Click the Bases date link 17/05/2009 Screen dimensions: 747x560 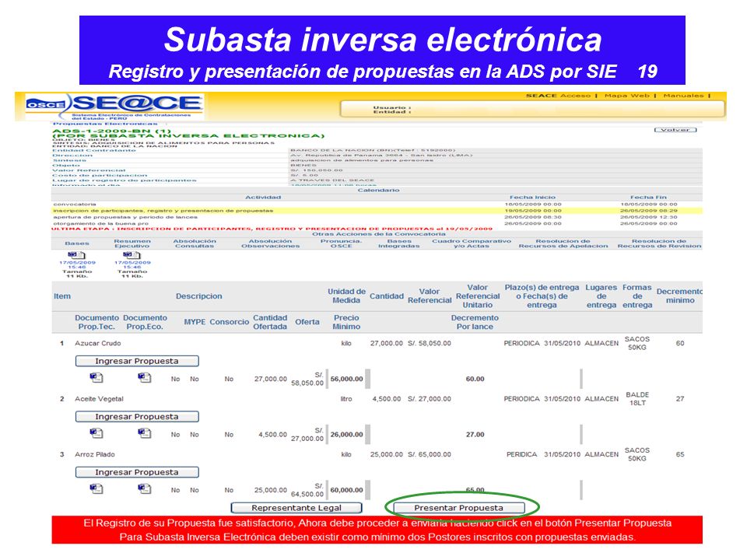pyautogui.click(x=77, y=262)
